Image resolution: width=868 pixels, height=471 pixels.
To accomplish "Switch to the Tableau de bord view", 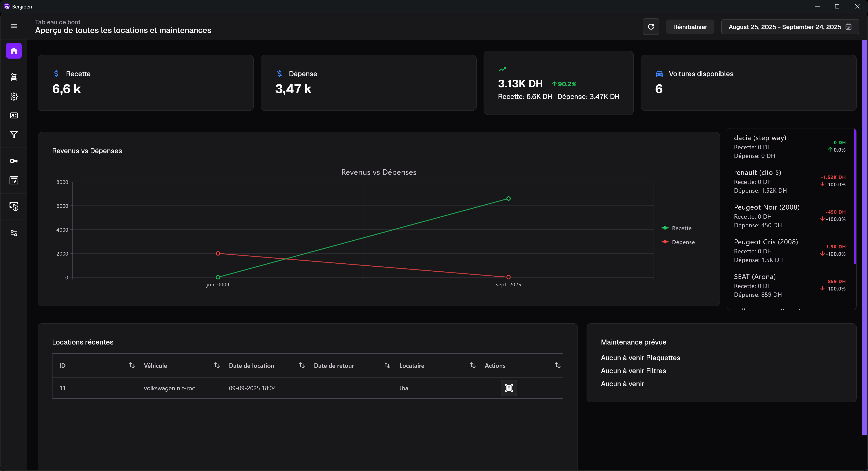I will pos(58,22).
